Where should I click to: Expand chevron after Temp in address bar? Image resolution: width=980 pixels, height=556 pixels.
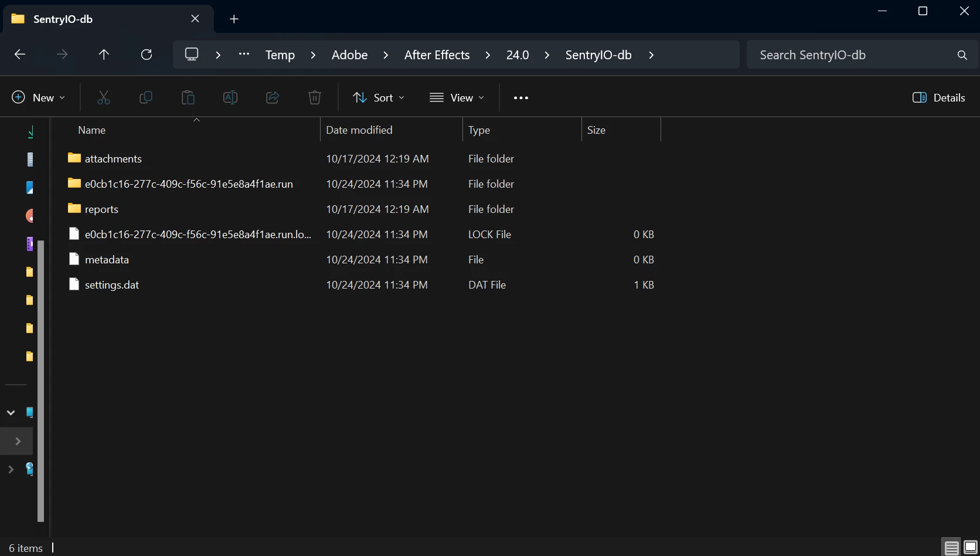coord(313,55)
